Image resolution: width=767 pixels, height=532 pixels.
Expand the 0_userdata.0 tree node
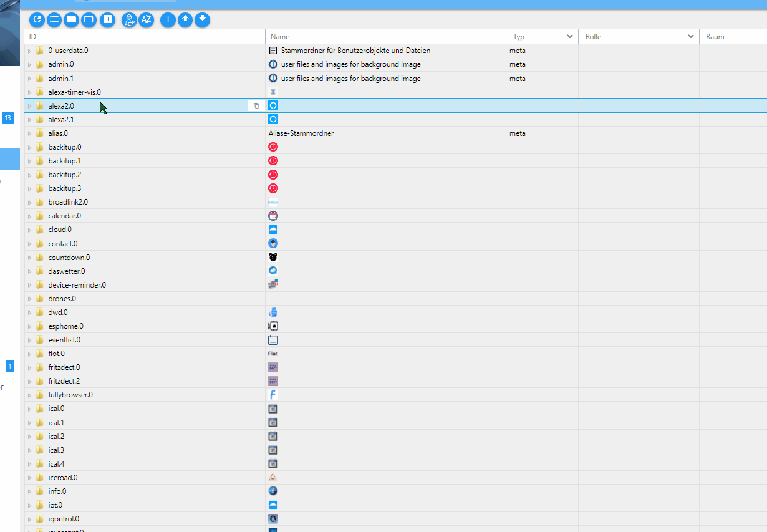tap(29, 51)
